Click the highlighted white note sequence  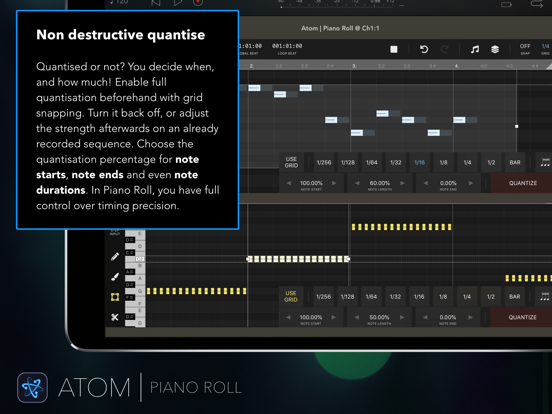click(298, 259)
